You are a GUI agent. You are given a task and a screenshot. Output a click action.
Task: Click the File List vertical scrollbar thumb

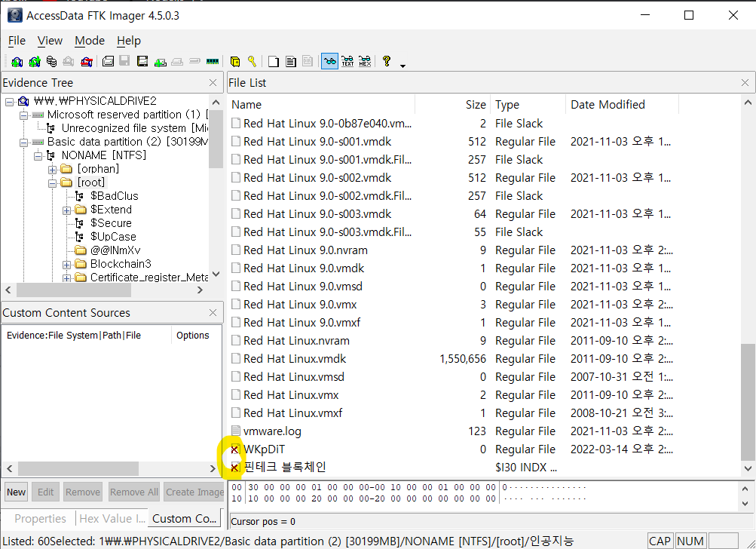click(748, 402)
